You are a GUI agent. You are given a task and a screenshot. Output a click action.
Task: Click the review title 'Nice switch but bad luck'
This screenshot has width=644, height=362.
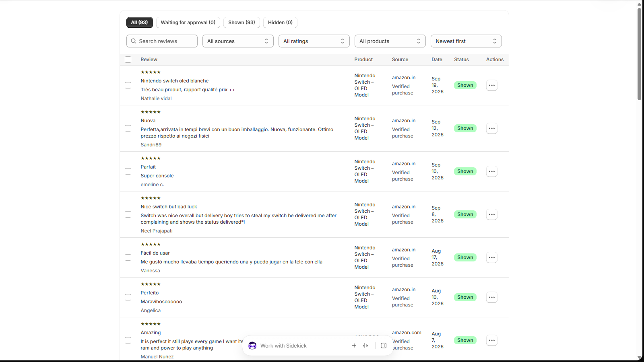pos(169,207)
